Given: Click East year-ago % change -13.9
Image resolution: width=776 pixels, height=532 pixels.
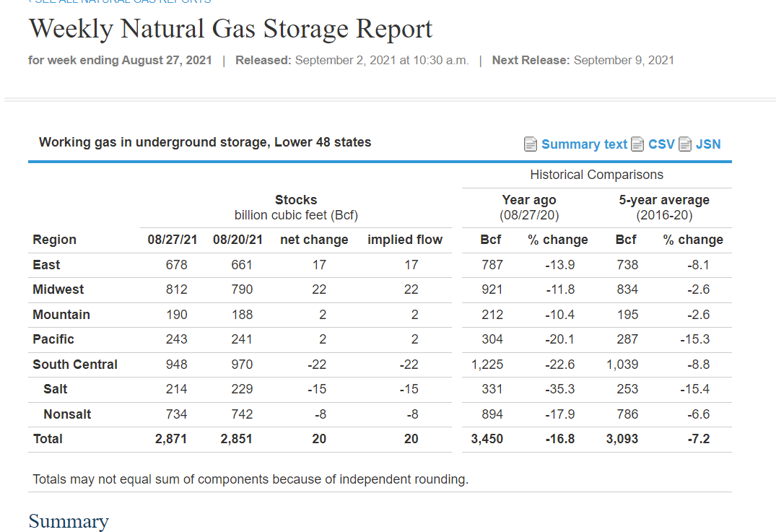Looking at the screenshot, I should point(559,265).
